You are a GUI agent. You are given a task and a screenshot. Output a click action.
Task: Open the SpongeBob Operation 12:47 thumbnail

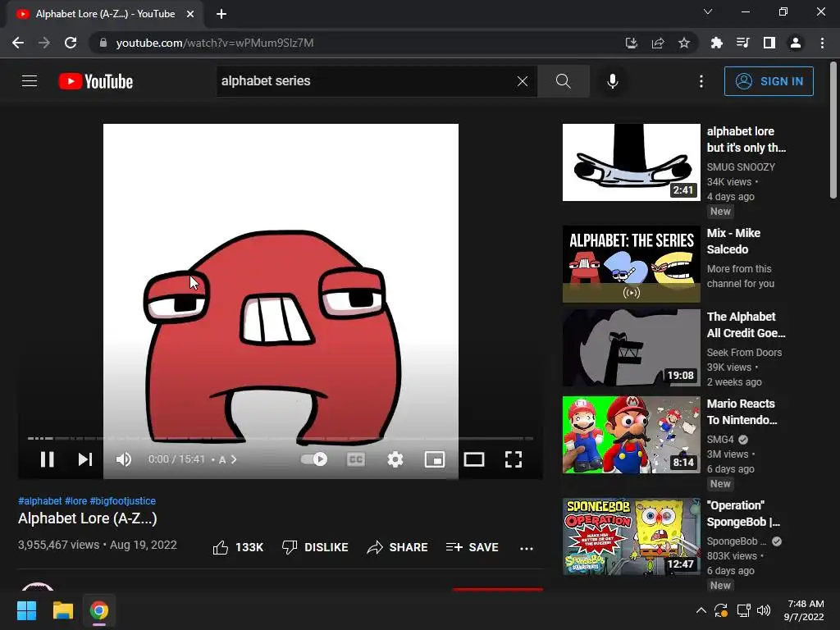[631, 536]
